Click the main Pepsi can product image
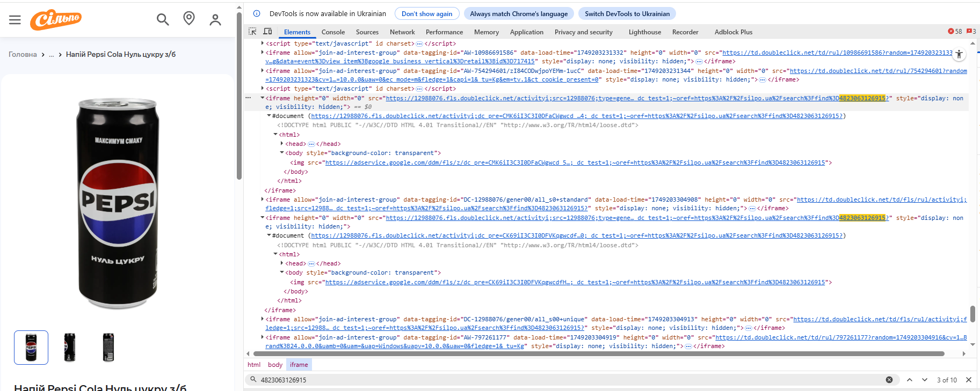980x391 pixels. 118,204
